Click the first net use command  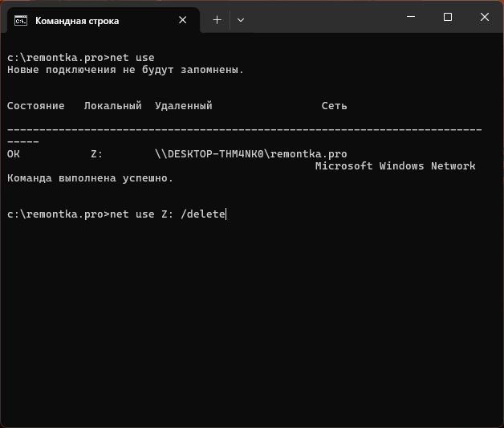tap(132, 58)
